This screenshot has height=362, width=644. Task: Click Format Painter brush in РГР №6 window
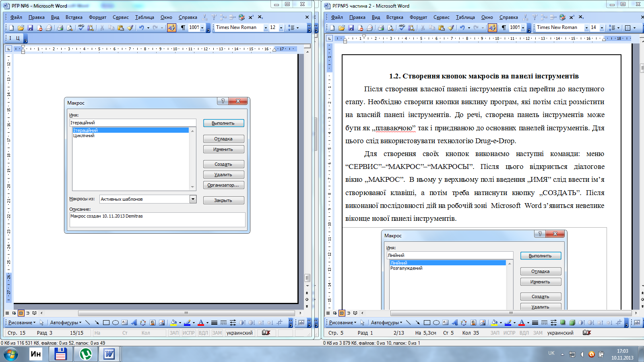point(130,28)
